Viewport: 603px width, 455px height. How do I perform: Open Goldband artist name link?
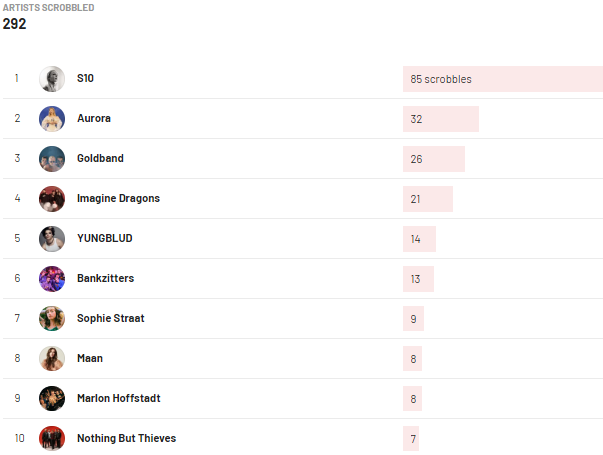[x=100, y=158]
